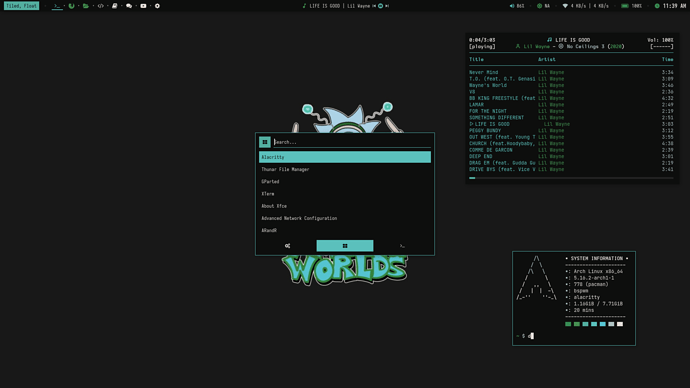Select track DRAG EM (feat. Gudda Gu
The image size is (690, 388).
571,163
